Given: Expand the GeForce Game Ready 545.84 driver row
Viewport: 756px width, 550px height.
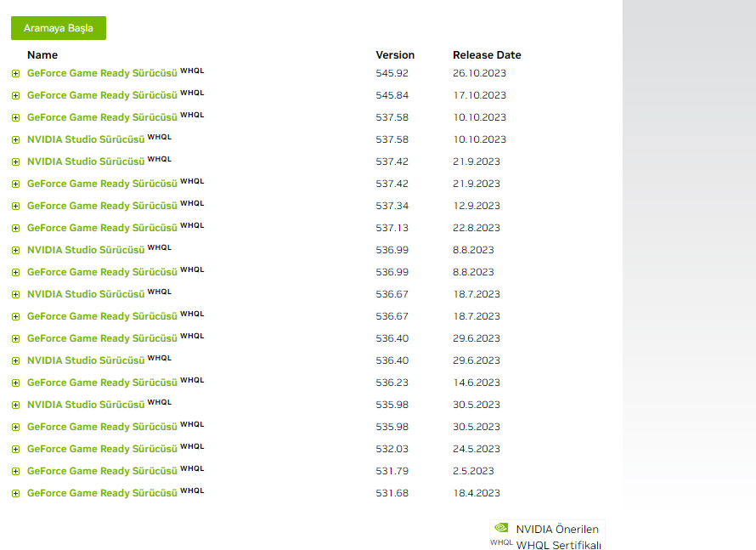Looking at the screenshot, I should (16, 95).
